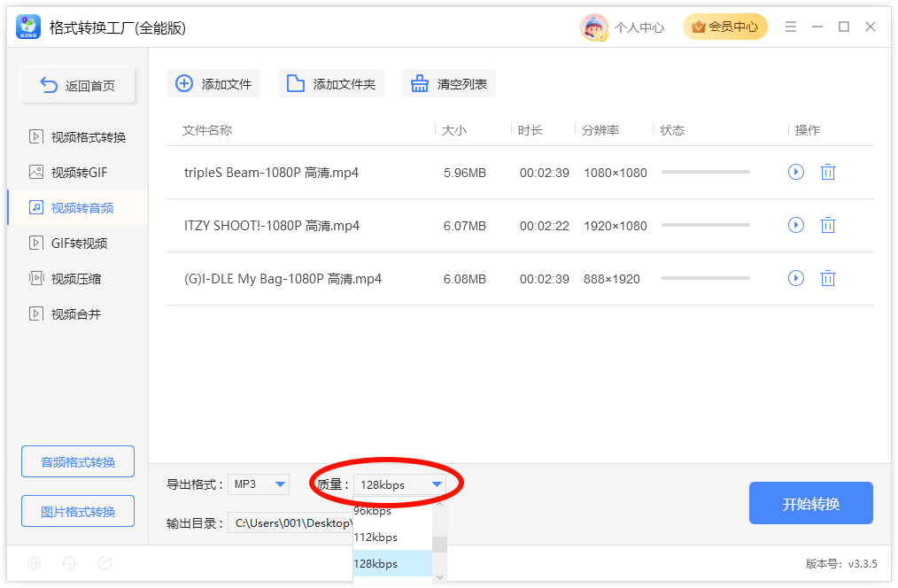The width and height of the screenshot is (898, 588).
Task: Open 图片格式转换 module
Action: click(78, 511)
